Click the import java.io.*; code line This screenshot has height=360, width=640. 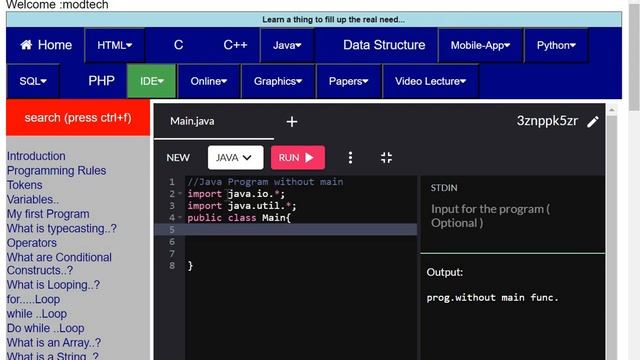click(236, 193)
